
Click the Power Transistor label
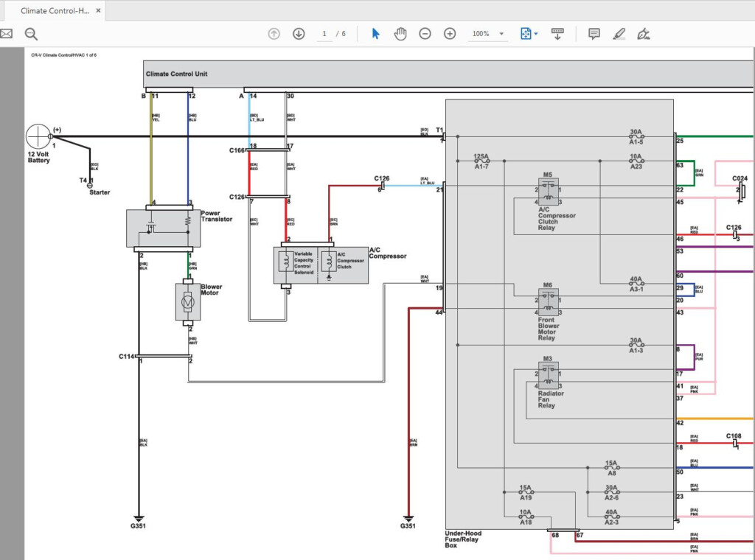(216, 216)
